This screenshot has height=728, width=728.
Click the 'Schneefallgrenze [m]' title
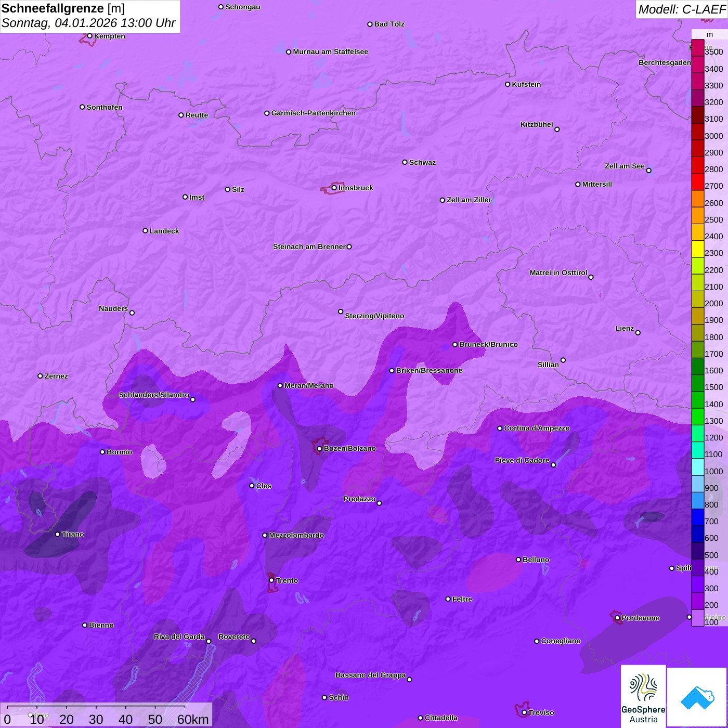(63, 9)
